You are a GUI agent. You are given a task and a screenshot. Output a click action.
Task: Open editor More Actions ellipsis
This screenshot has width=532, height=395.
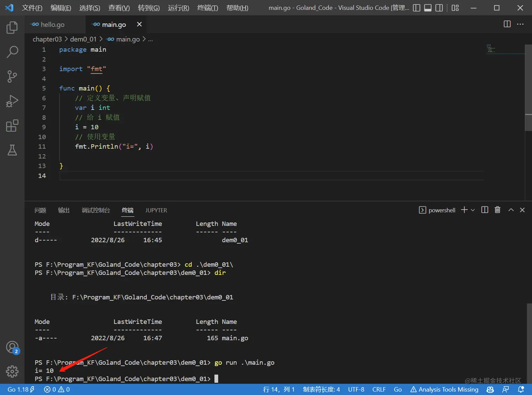(520, 24)
